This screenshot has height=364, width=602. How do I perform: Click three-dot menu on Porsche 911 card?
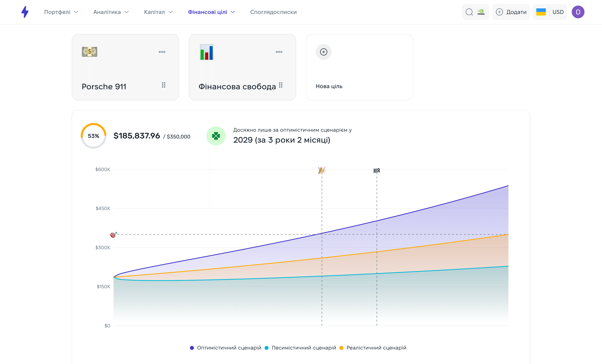(162, 52)
